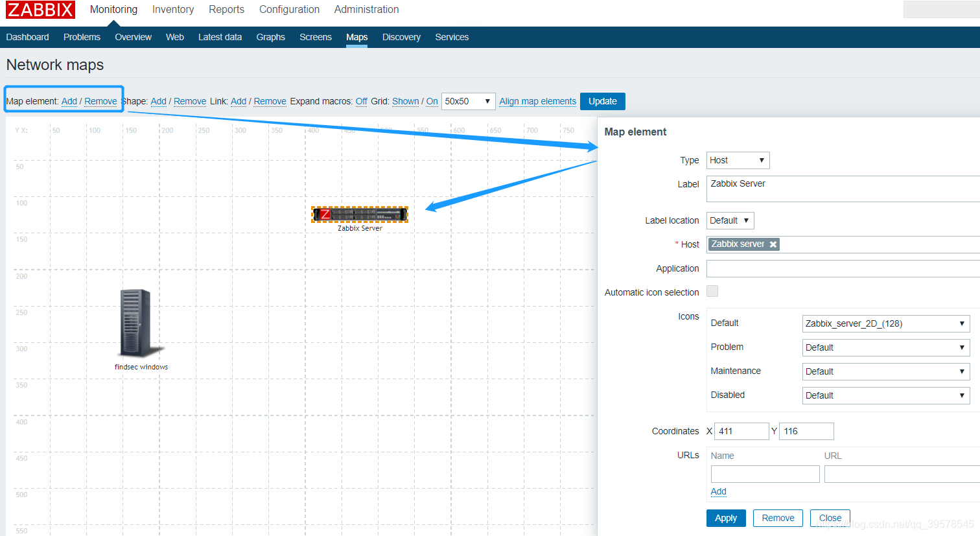The image size is (980, 536).
Task: Open Reports menu
Action: pos(226,10)
